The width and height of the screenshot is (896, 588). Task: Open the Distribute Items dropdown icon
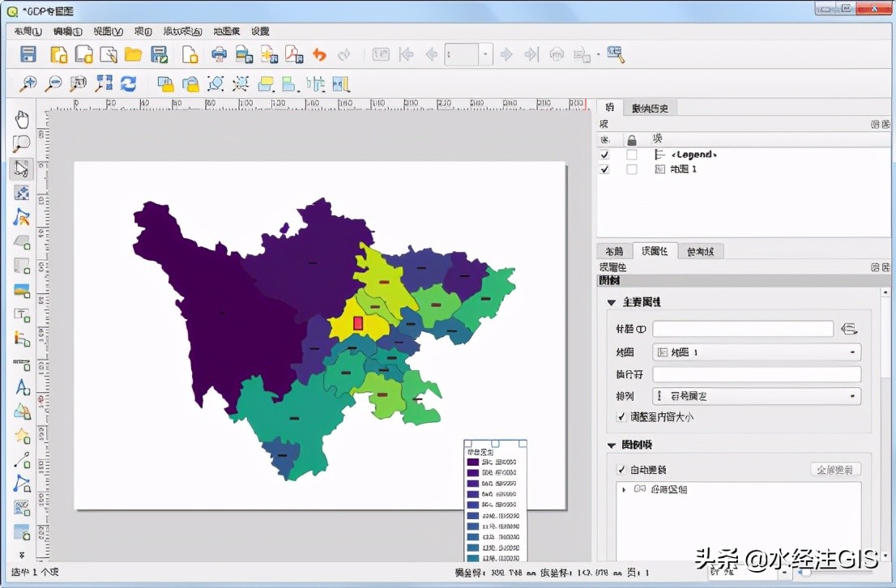(x=315, y=84)
